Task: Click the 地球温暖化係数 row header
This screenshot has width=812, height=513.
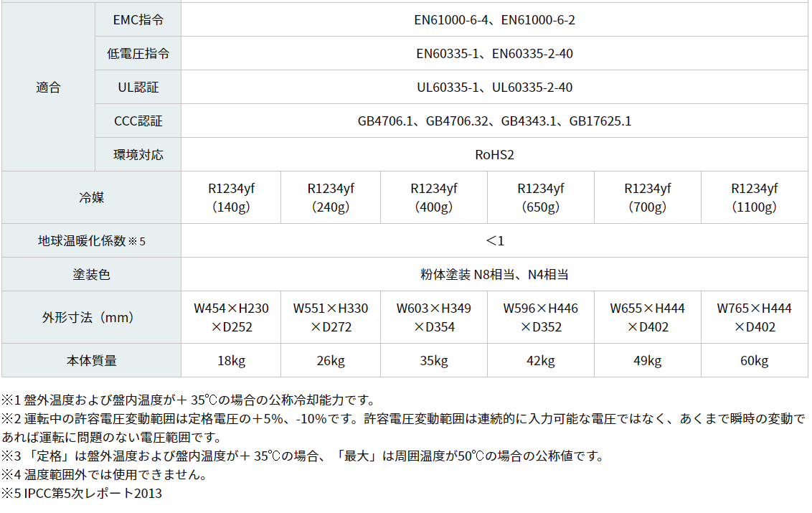Action: [x=91, y=241]
